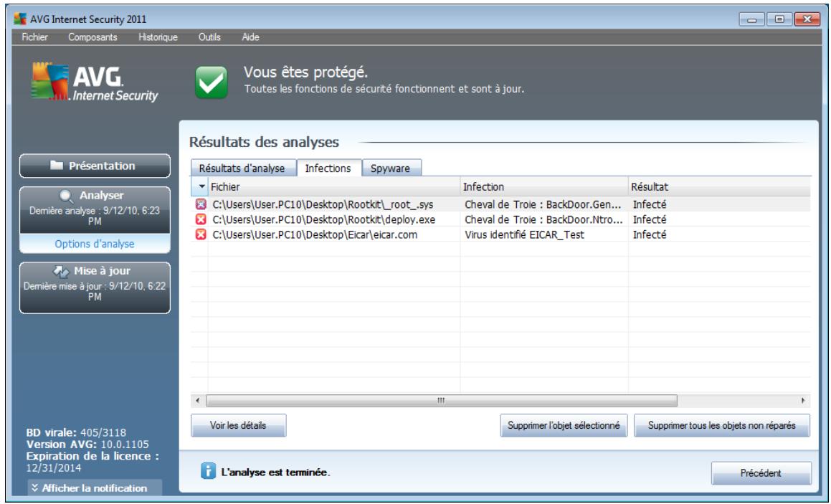Sort by the Infection column header
This screenshot has width=831, height=504.
pos(544,186)
